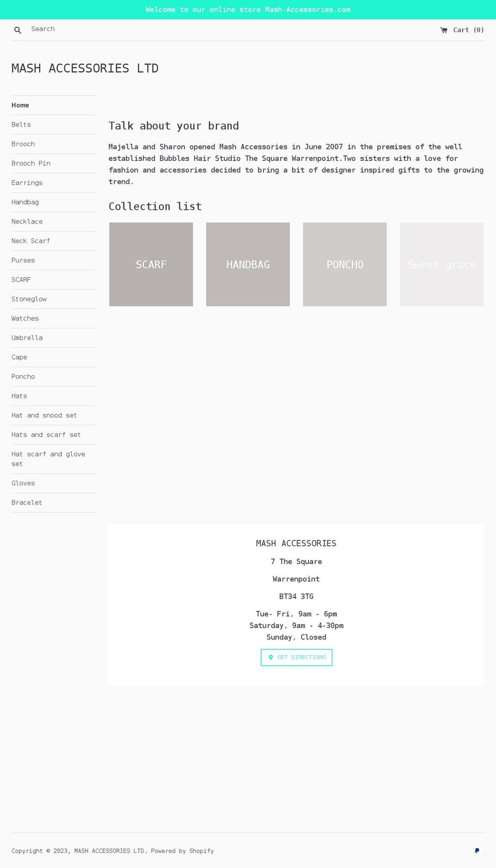Open the PONCHO collection tile
Image resolution: width=496 pixels, height=868 pixels.
(345, 264)
